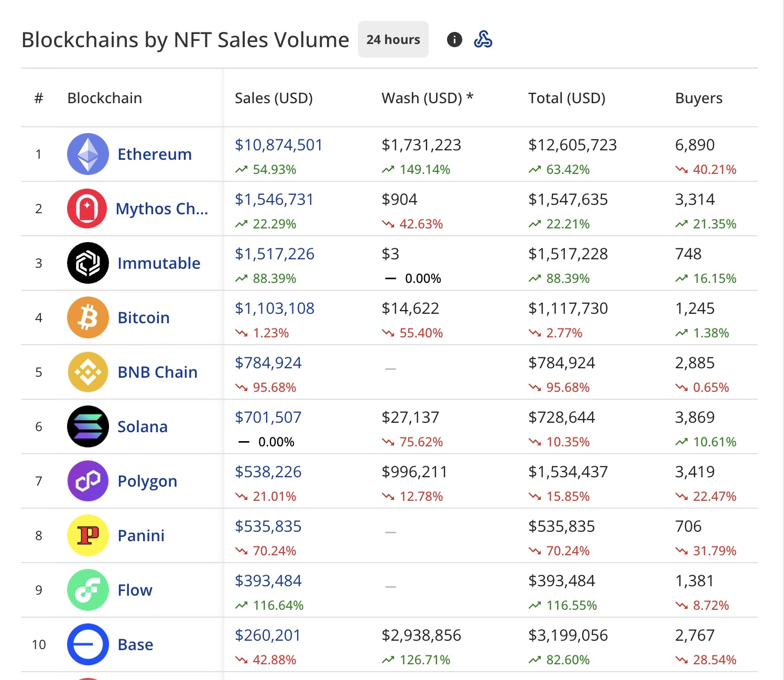
Task: Sort by the Sales (USD) column header
Action: point(274,98)
